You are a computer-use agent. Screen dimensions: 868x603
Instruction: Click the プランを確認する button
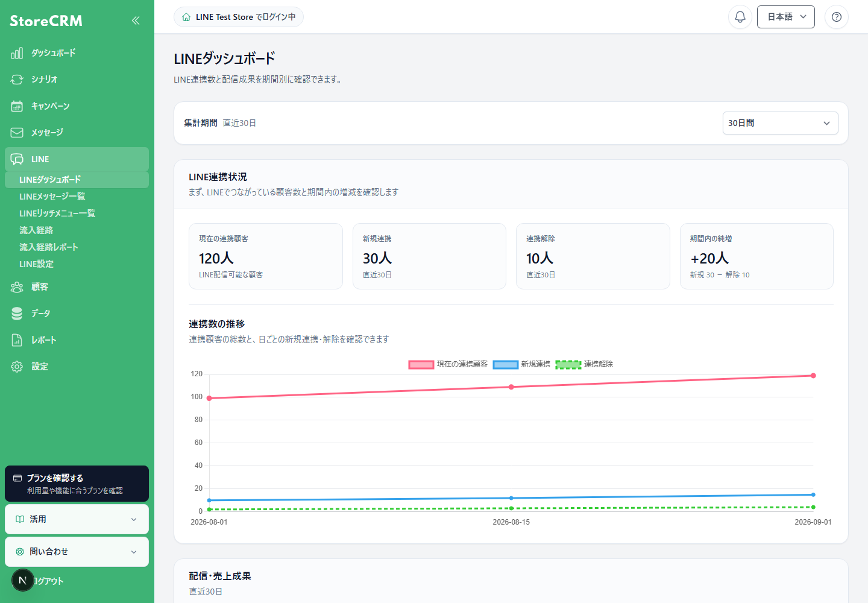[77, 484]
